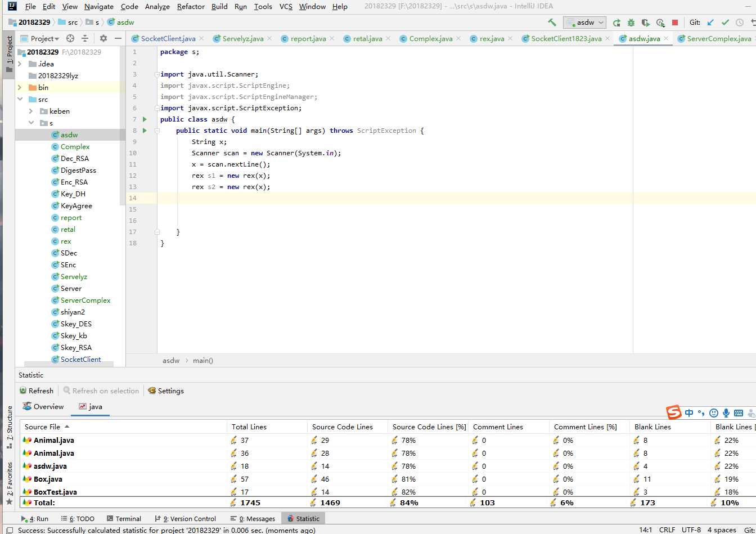Screen dimensions: 756x534
Task: Run asdw with coverage icon
Action: 646,23
